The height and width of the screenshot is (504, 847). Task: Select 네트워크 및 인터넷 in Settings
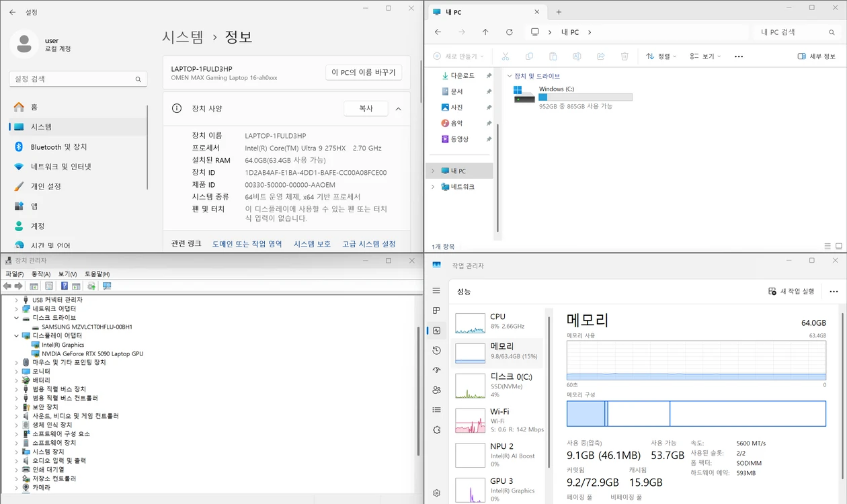point(78,167)
